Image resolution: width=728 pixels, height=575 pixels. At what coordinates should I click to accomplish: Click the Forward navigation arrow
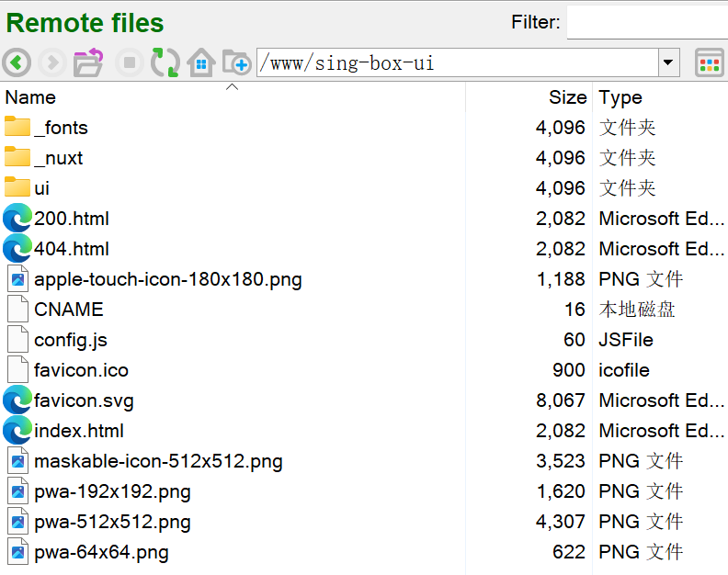tap(52, 62)
